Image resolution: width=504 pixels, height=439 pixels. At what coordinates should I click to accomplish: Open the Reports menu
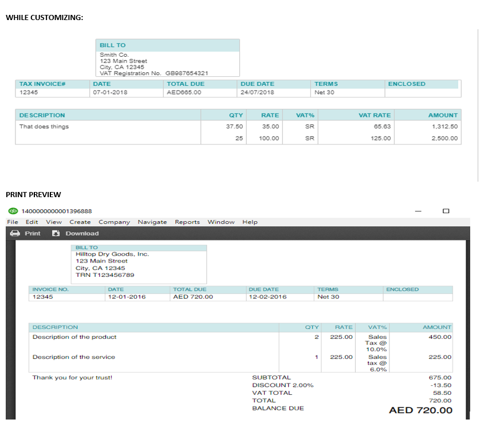187,222
